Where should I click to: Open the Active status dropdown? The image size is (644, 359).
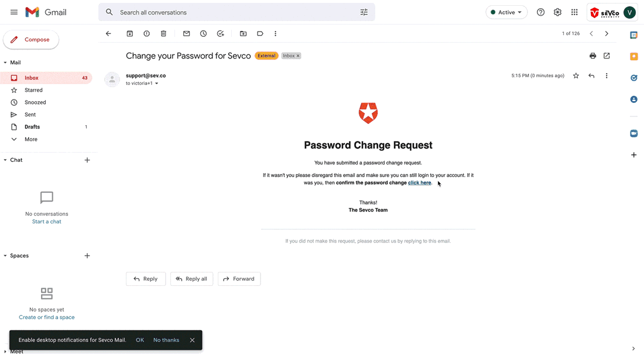(506, 12)
